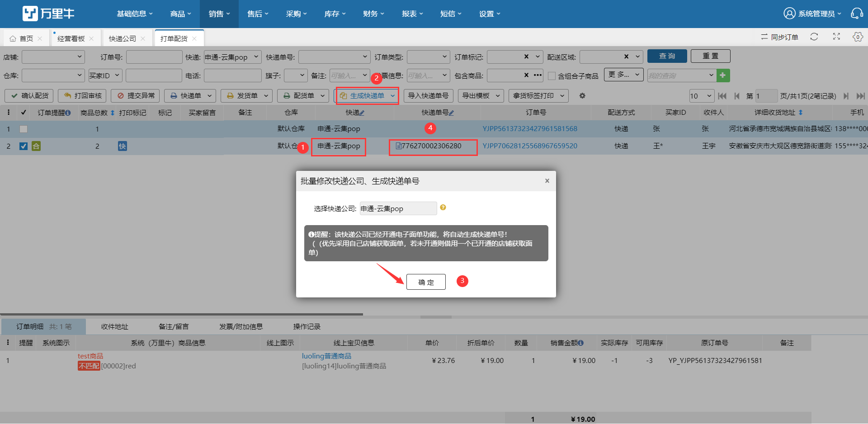Switch to the 收件地址 tab
The image size is (868, 424).
114,326
